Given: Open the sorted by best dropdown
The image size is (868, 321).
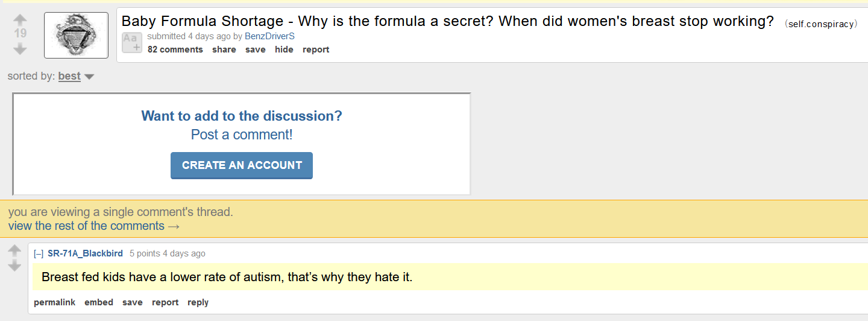Looking at the screenshot, I should pyautogui.click(x=76, y=77).
